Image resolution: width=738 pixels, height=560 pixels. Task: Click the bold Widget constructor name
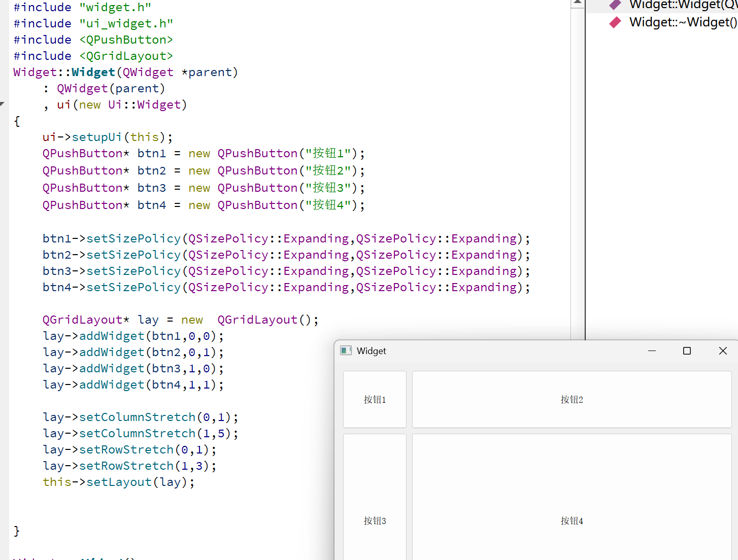93,72
